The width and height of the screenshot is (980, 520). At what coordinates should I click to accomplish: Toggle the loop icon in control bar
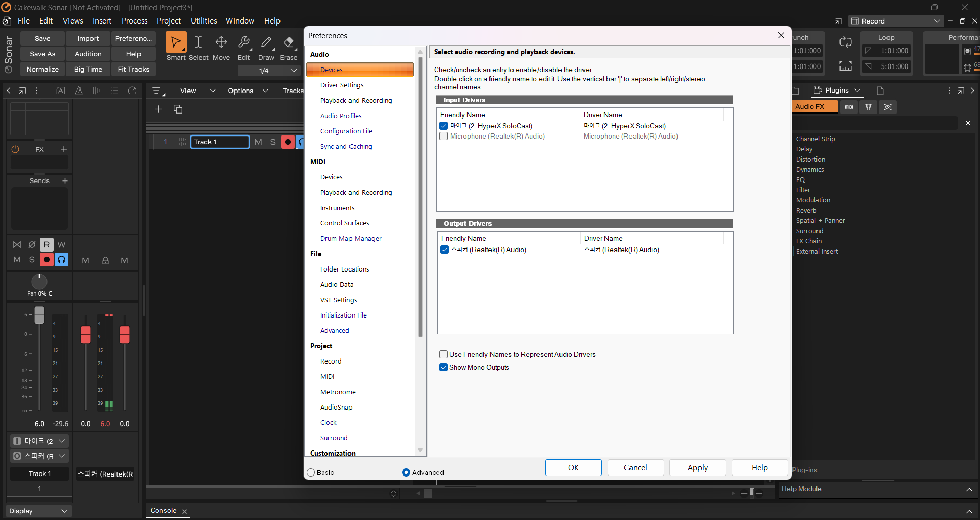point(846,42)
